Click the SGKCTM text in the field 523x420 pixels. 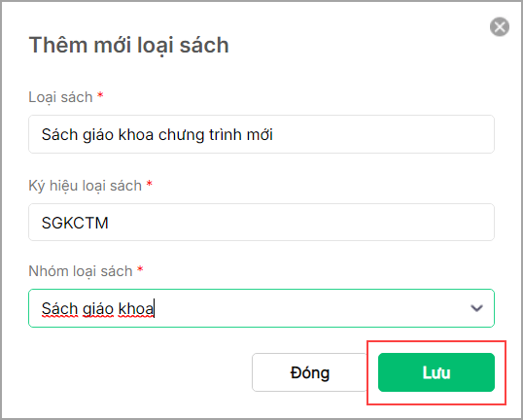[x=75, y=223]
